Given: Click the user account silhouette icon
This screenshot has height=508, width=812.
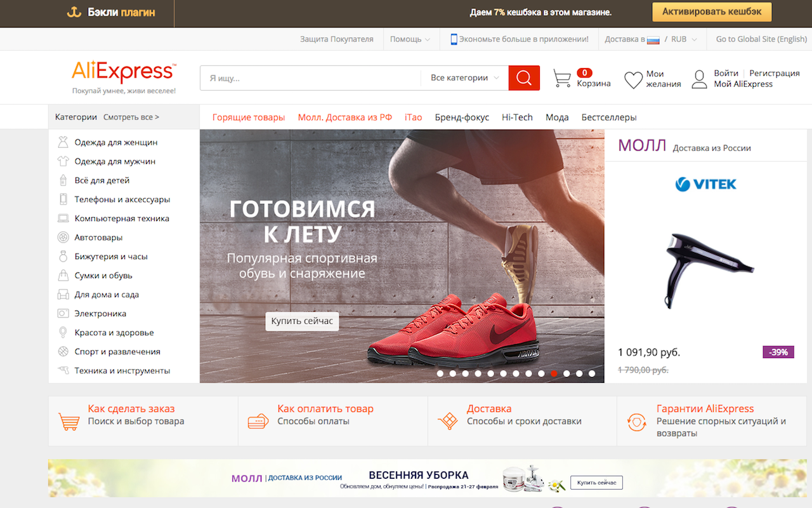Looking at the screenshot, I should click(699, 79).
